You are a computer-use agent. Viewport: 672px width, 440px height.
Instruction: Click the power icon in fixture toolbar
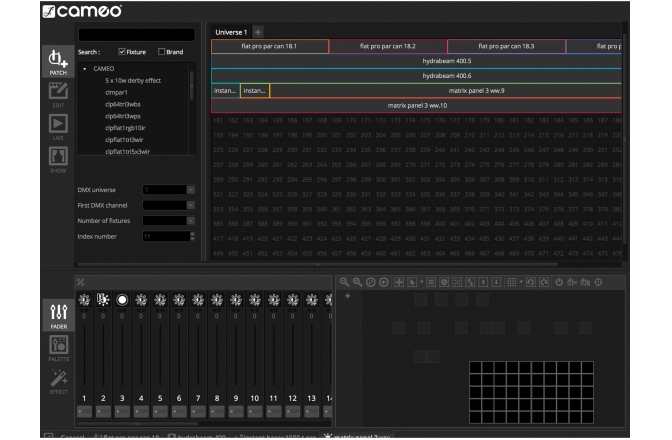[559, 282]
